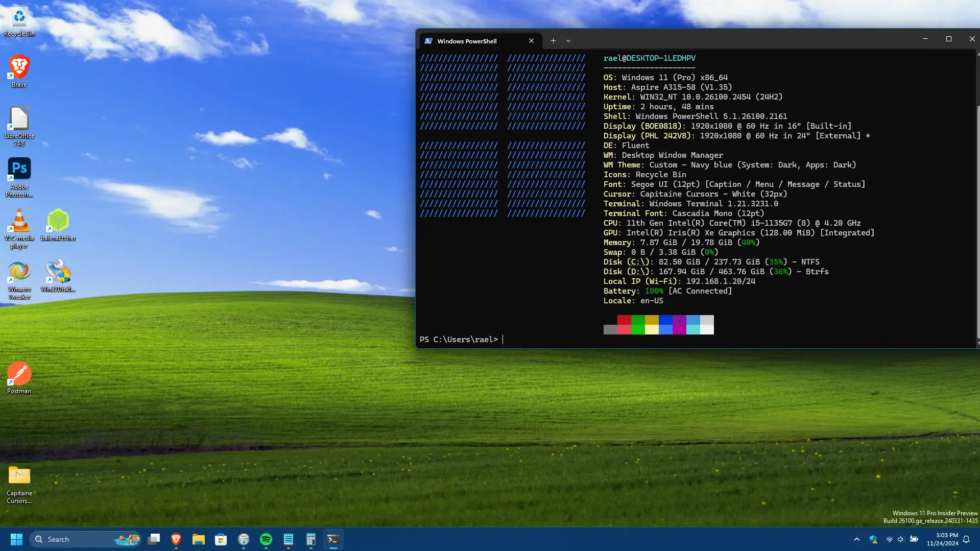Click the 'Local IP (Wi-Fi)' line
Screen dimensions: 980x551
pyautogui.click(x=679, y=281)
